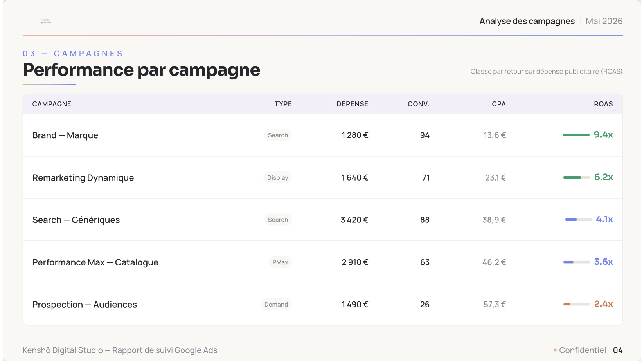Click the blue ROAS bar for Search — Génériques
Viewport: 644px width, 361px height.
click(x=579, y=219)
